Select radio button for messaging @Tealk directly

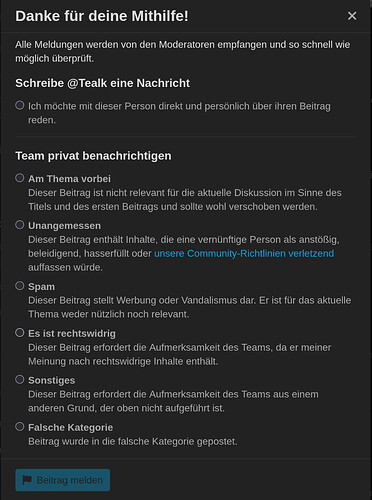[20, 105]
